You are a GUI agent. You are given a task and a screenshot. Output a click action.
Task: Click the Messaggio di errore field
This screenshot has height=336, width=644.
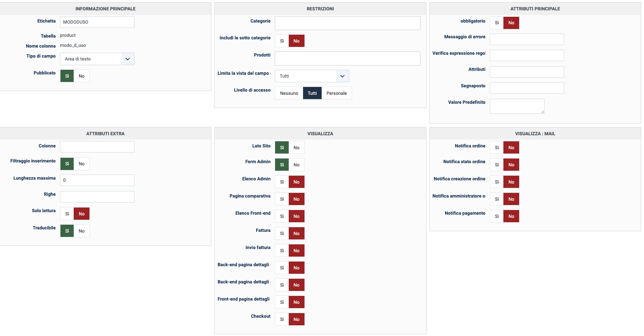click(x=527, y=39)
